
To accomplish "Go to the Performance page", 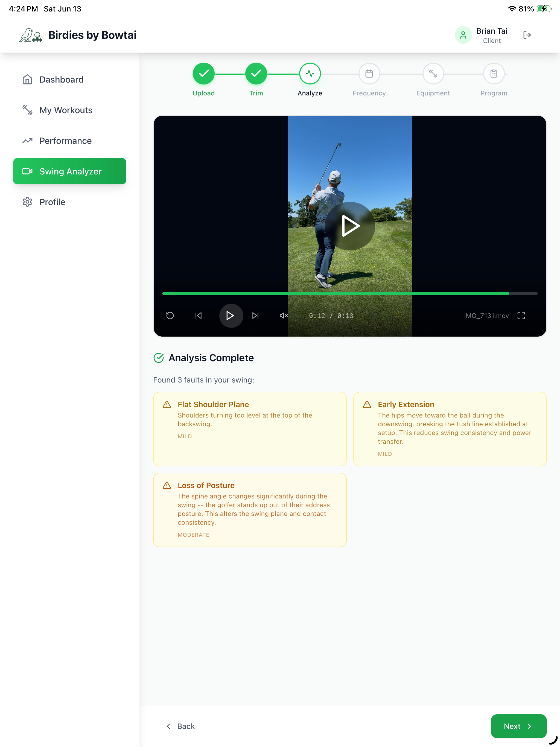I will [69, 141].
